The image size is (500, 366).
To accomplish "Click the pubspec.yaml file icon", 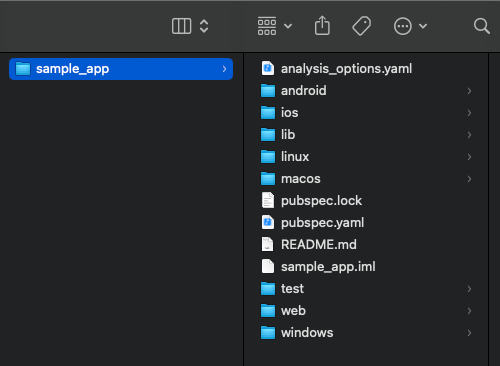I will coord(268,222).
